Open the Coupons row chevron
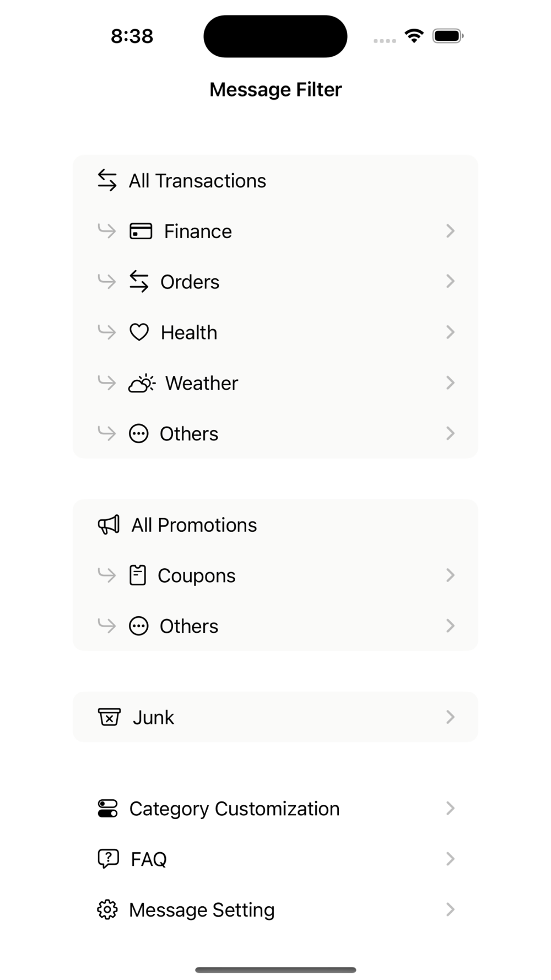The width and height of the screenshot is (551, 980). 450,575
